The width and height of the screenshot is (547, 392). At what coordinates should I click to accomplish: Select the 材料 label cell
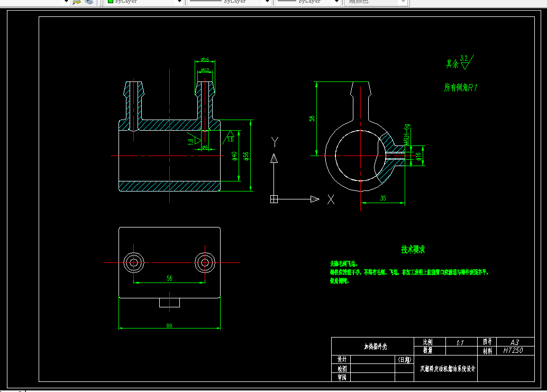coord(487,351)
